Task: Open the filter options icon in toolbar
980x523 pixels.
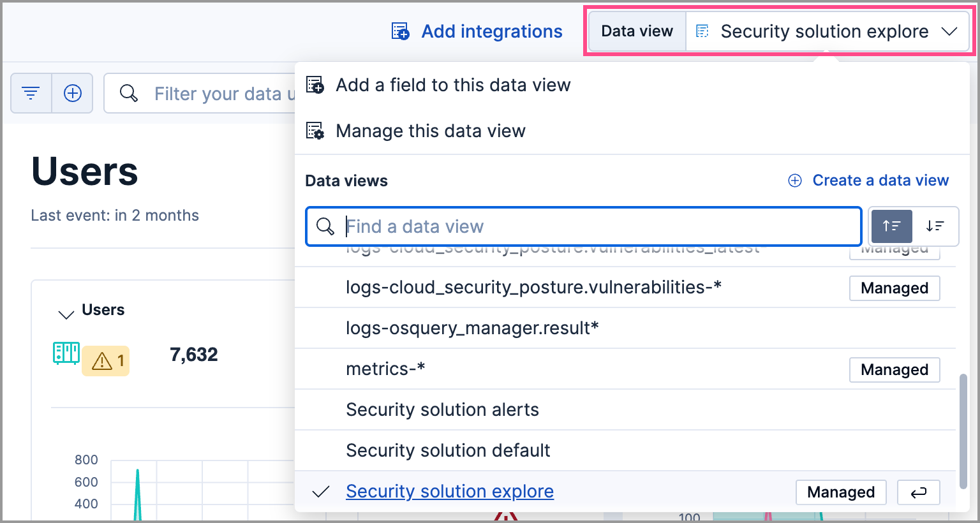Action: coord(31,92)
